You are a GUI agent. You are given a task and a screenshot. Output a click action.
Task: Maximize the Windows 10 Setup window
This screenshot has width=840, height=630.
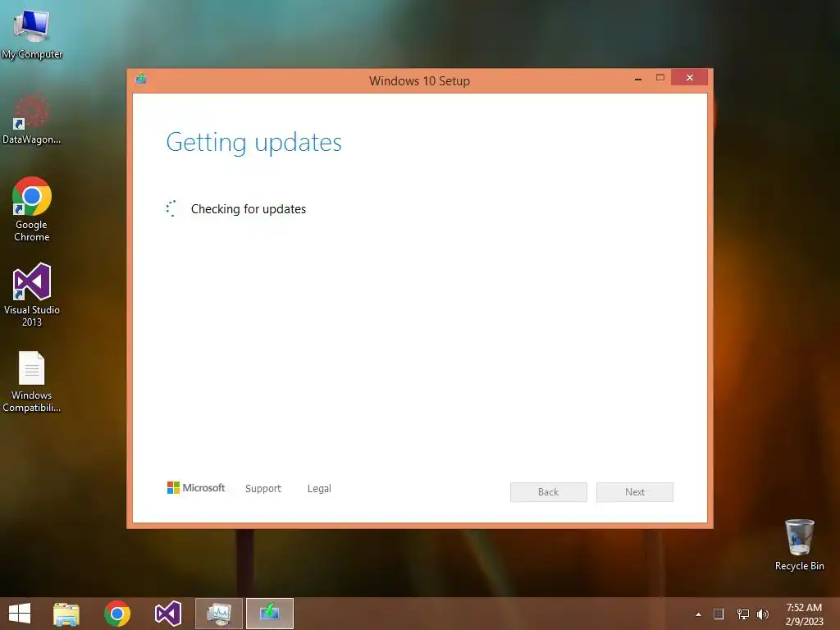[x=660, y=78]
